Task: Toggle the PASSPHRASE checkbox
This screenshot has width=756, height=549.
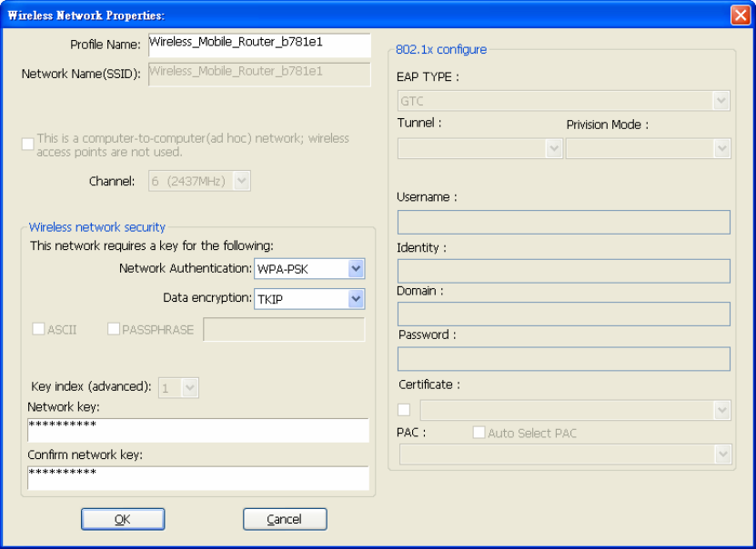Action: tap(114, 329)
